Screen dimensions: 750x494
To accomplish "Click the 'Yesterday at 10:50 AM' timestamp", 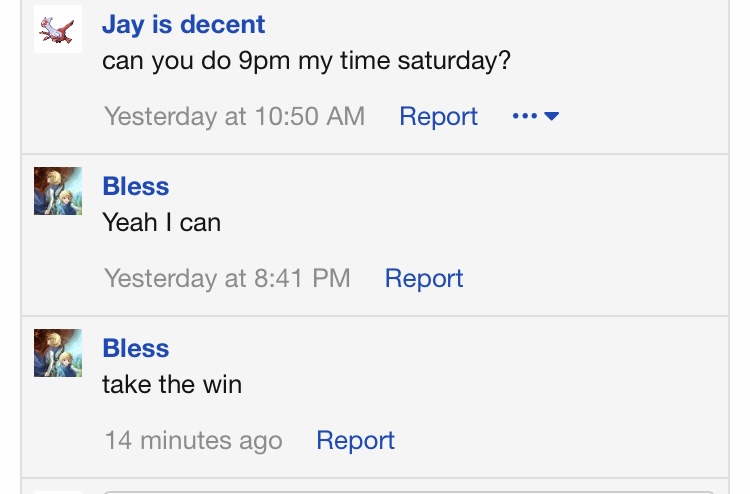I will (235, 116).
